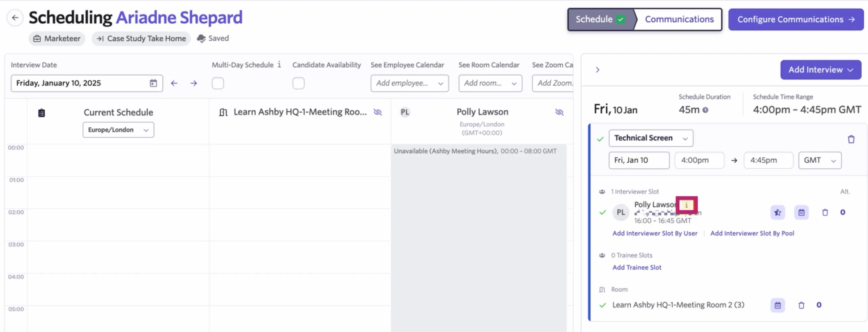Viewport: 868px width, 332px height.
Task: Switch to the Communications step tab
Action: click(x=679, y=19)
